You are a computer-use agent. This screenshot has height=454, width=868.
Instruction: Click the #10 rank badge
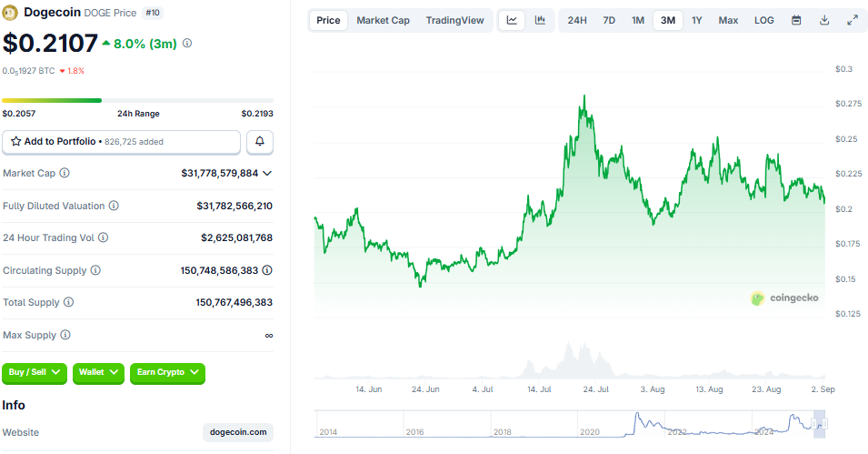point(152,12)
